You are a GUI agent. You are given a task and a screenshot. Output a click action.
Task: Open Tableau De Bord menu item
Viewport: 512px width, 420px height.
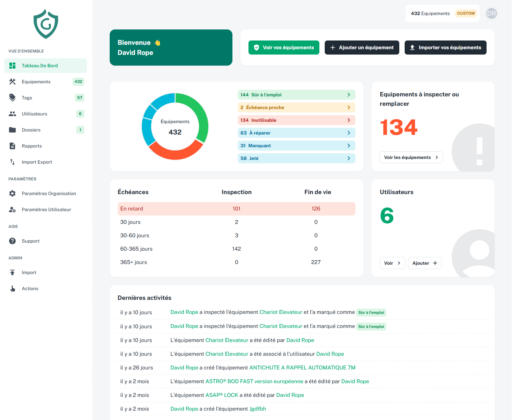[45, 66]
